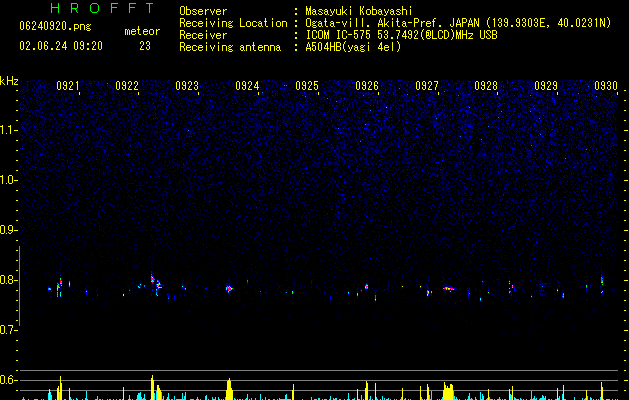The width and height of the screenshot is (629, 400).
Task: Click the yellow intensity peak near 0924
Action: click(229, 389)
